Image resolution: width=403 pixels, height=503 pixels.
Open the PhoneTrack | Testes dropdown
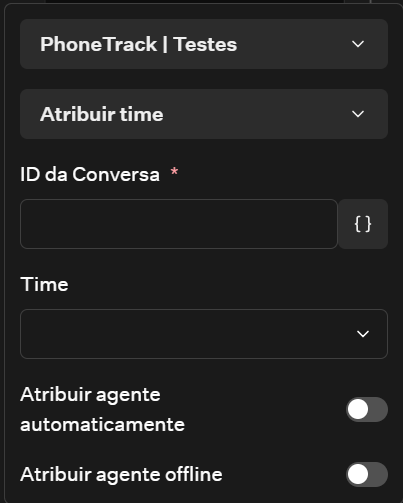click(204, 44)
